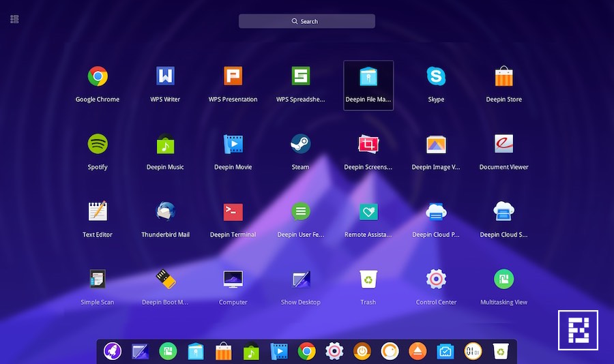Launch Google Chrome from the app grid
The height and width of the screenshot is (364, 614).
[98, 76]
